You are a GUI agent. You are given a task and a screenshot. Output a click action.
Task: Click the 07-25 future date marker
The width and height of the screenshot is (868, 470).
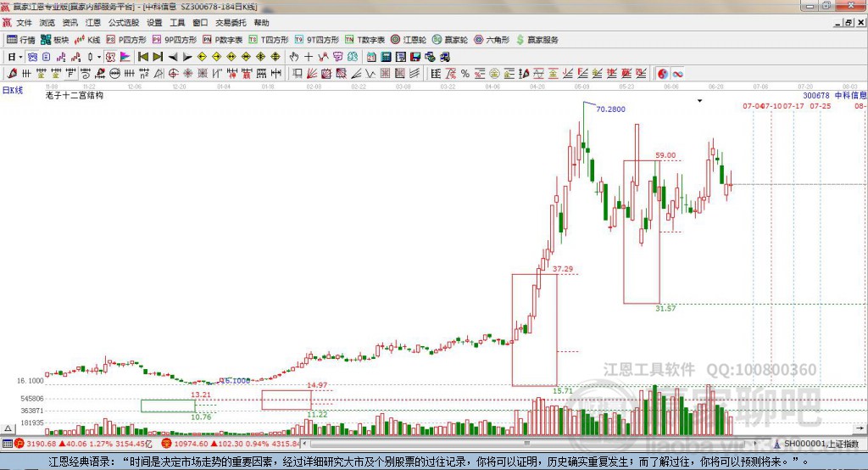click(x=821, y=105)
